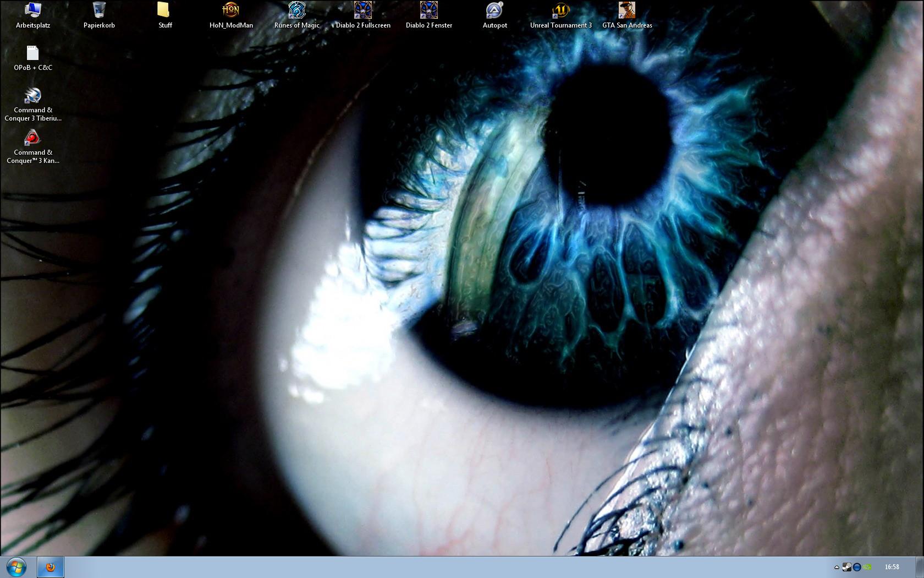The height and width of the screenshot is (578, 924).
Task: Click the Show Desktop button
Action: click(x=920, y=567)
